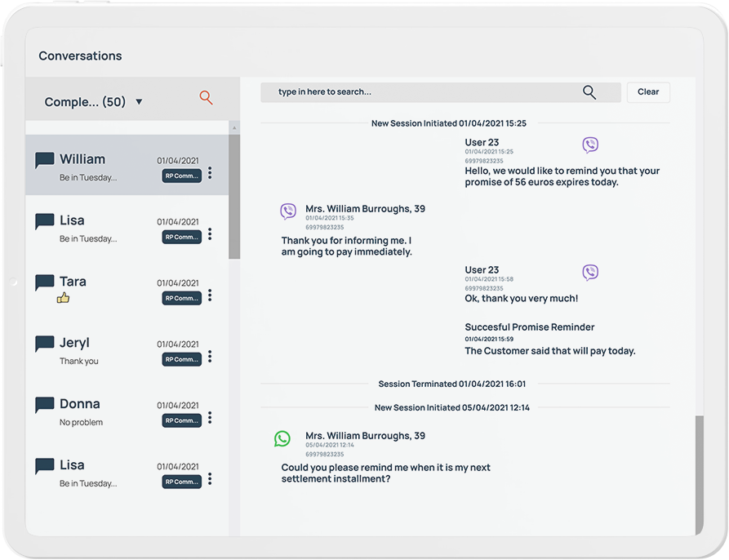Screen dimensions: 729x560
Task: Click the Viber icon beside 'Ok, thank you very much!'
Action: [x=590, y=273]
